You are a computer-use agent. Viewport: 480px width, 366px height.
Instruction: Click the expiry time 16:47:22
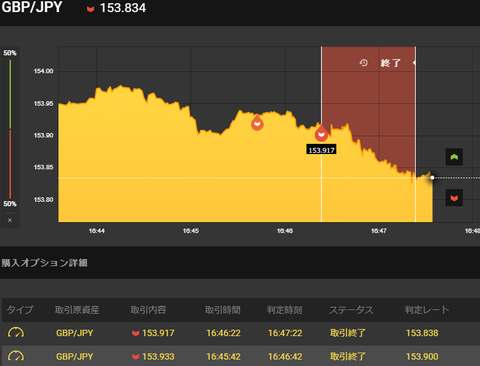tap(285, 333)
